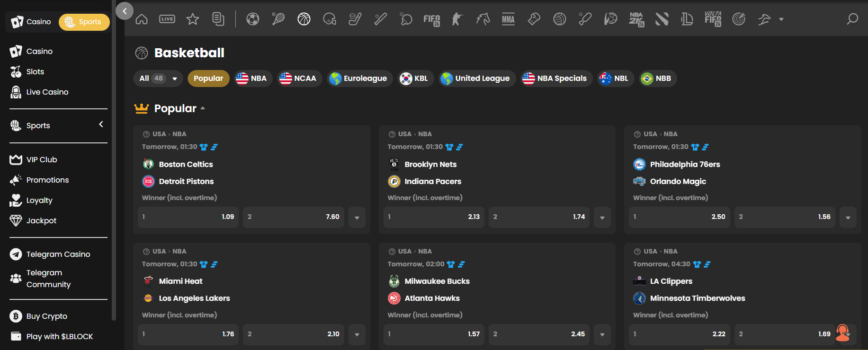Select the Boxing glove icon

[x=534, y=19]
